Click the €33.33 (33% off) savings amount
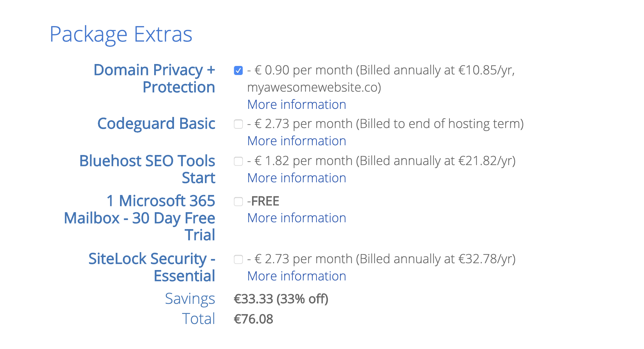The width and height of the screenshot is (644, 349). click(281, 299)
